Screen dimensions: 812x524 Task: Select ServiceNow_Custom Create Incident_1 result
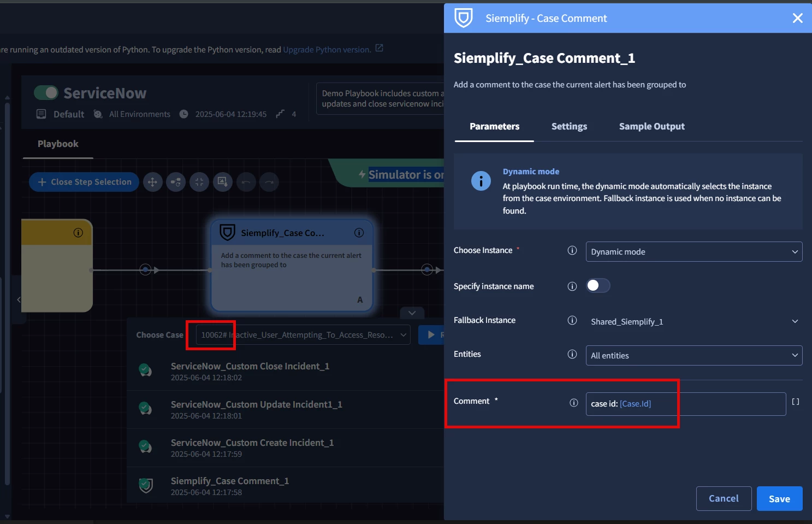(x=285, y=448)
